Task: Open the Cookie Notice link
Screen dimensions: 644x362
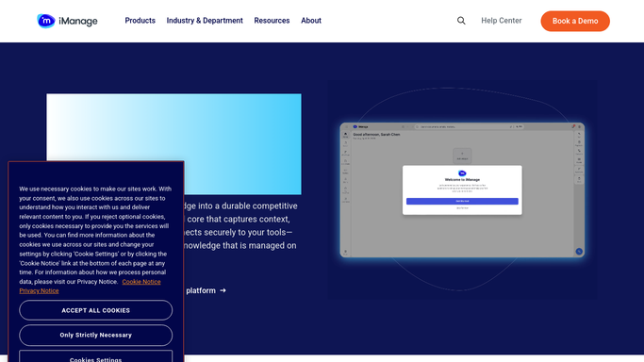Action: point(141,282)
